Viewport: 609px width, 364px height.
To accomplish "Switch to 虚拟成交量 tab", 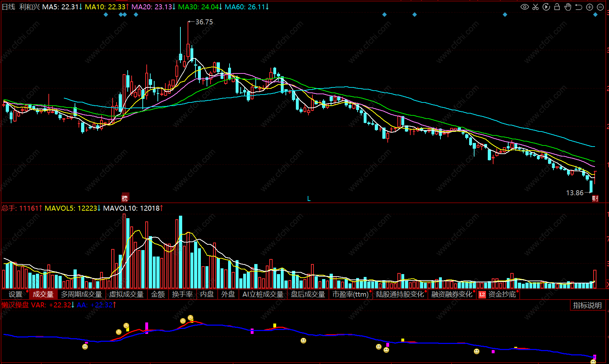I will [x=126, y=294].
